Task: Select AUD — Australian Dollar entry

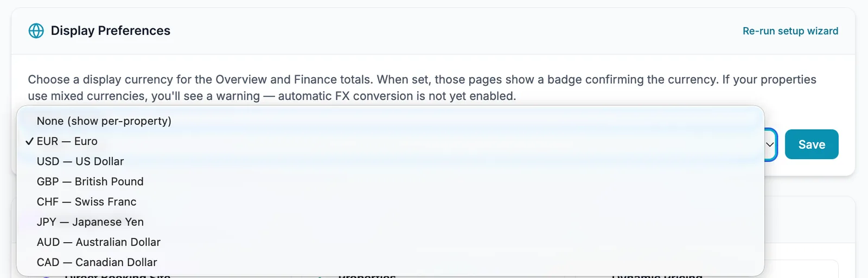Action: point(390,242)
